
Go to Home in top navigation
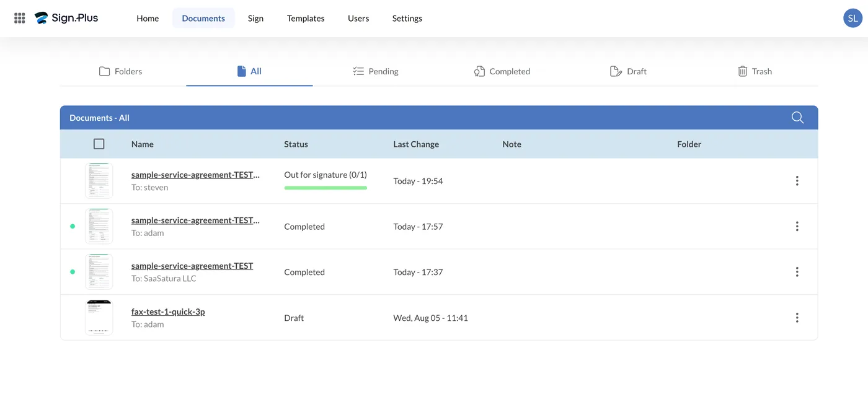click(x=148, y=18)
